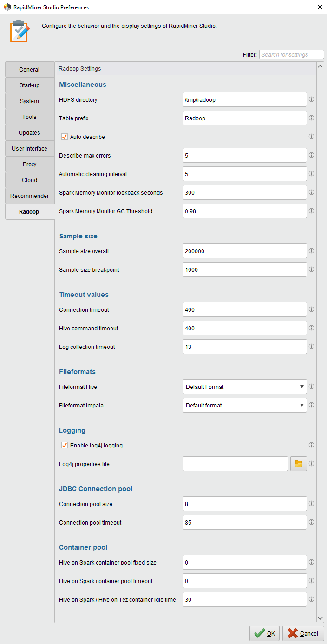This screenshot has height=644, width=327.
Task: Click the scroll down arrow of settings panel
Action: (x=320, y=618)
